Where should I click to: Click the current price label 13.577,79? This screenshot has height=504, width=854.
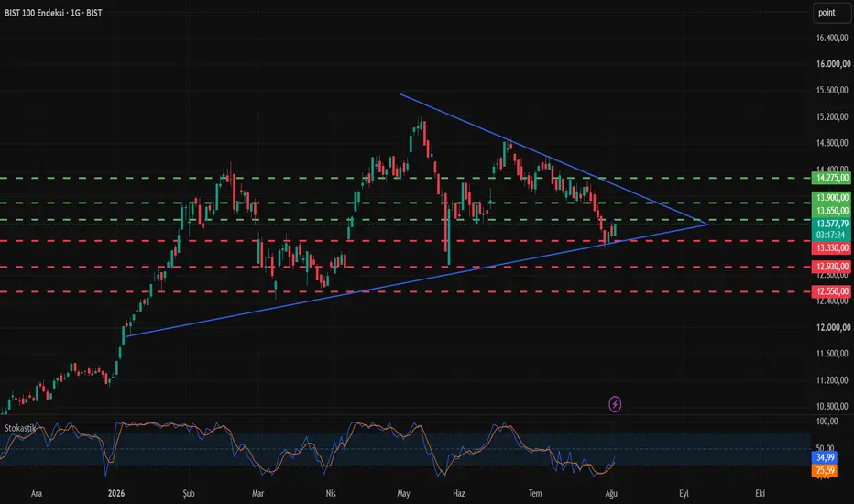(832, 224)
